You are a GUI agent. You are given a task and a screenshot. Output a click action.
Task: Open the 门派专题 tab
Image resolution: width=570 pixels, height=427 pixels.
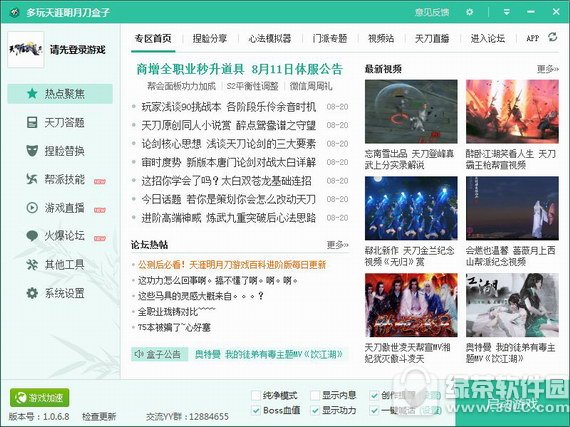click(x=330, y=39)
